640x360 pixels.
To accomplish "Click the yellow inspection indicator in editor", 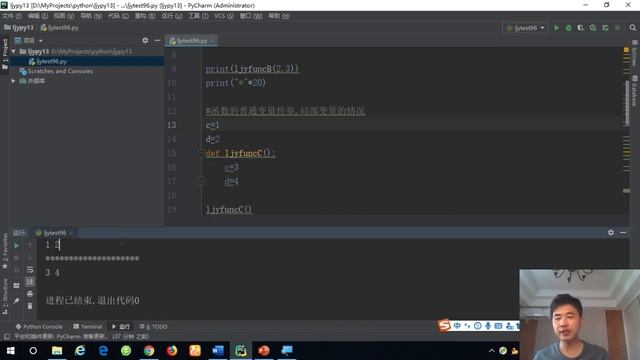I will point(626,50).
